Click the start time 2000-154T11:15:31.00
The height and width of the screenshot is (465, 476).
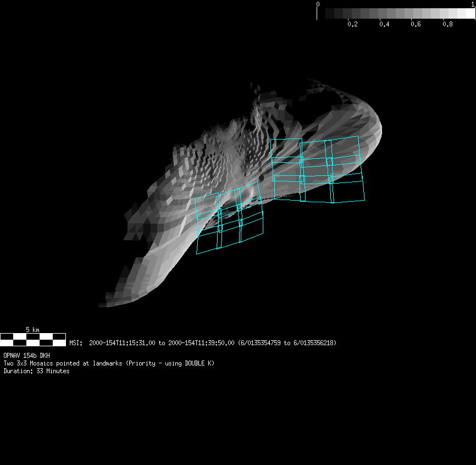coord(122,343)
